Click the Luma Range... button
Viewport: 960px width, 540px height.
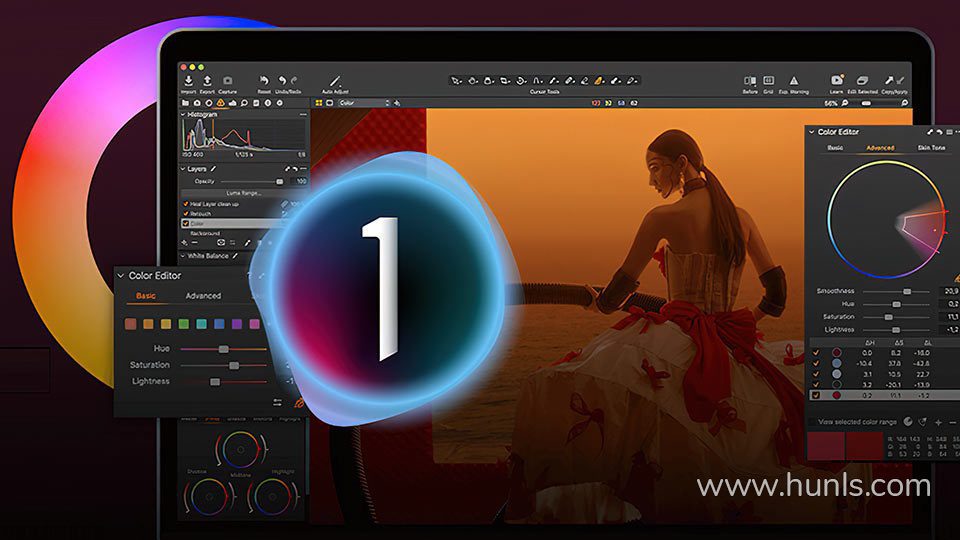[243, 192]
